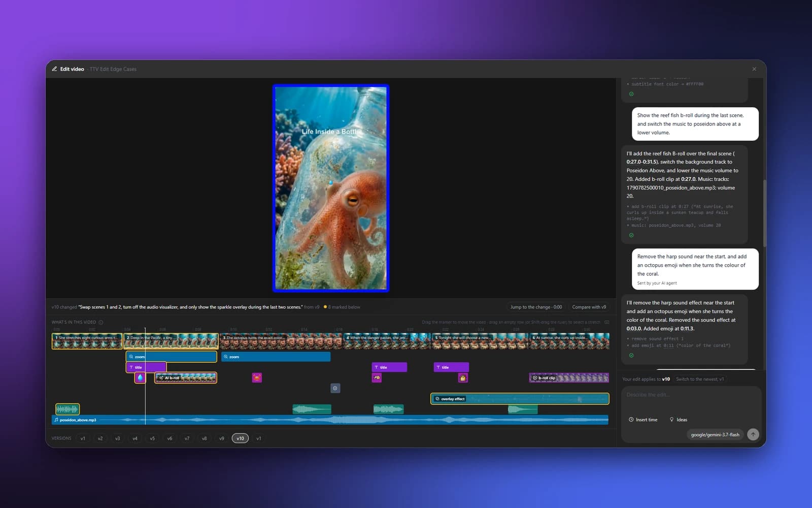Image resolution: width=812 pixels, height=508 pixels.
Task: Select the house emoji clip
Action: click(462, 377)
